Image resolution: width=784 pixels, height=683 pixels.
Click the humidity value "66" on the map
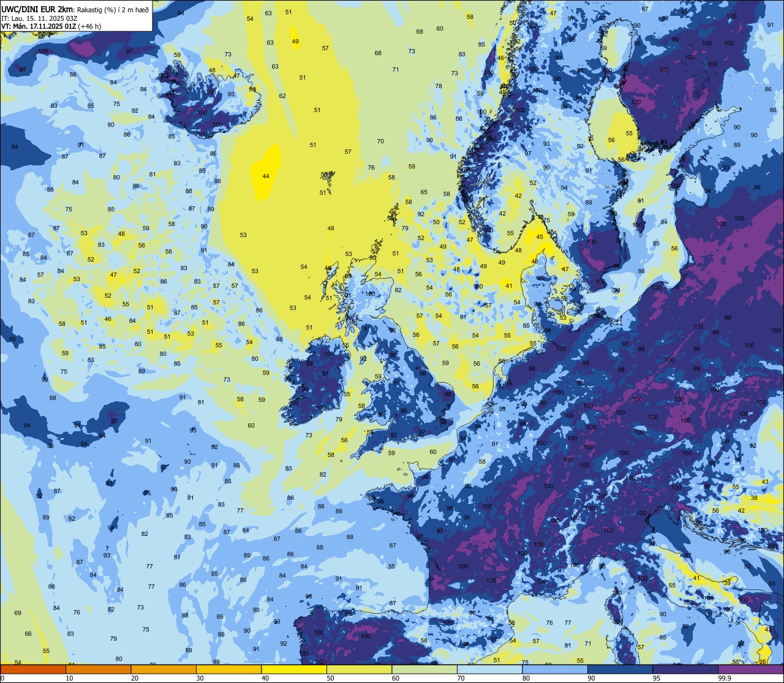point(28,633)
